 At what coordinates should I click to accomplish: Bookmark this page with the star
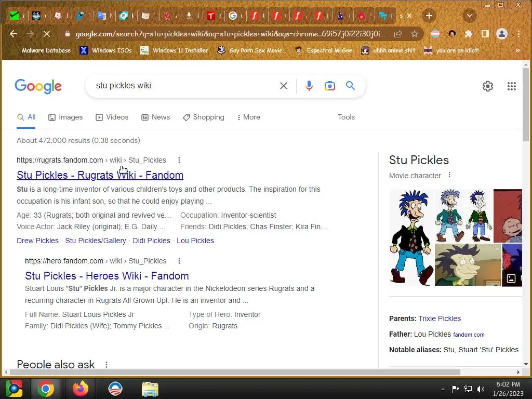point(414,34)
